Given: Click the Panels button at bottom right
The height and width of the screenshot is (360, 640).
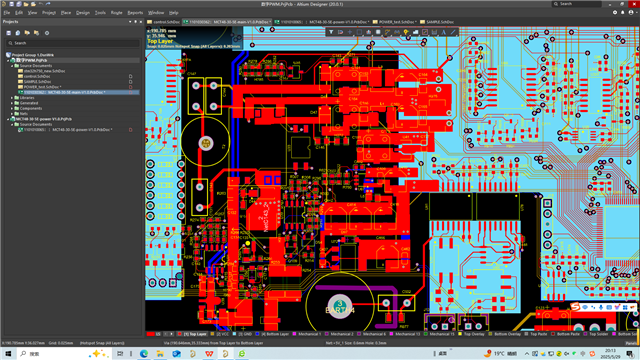Looking at the screenshot, I should 632,343.
